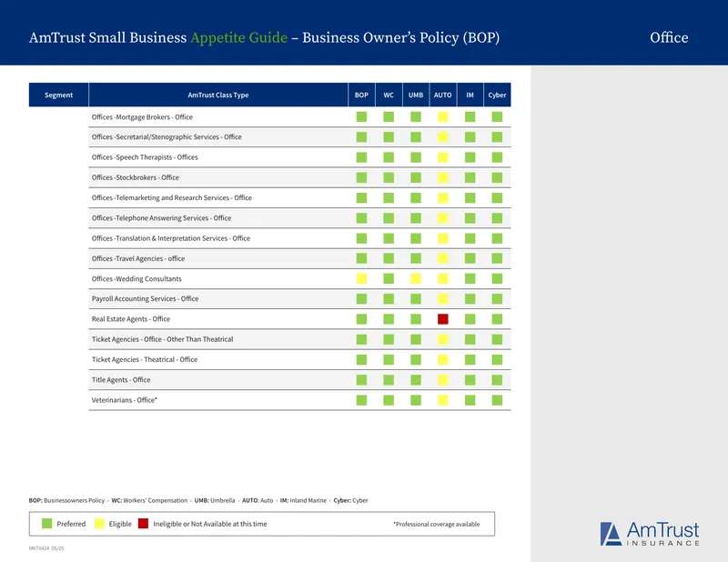Click the AmTrust Insurance logo
Screen dimensions: 728x562
[650, 534]
